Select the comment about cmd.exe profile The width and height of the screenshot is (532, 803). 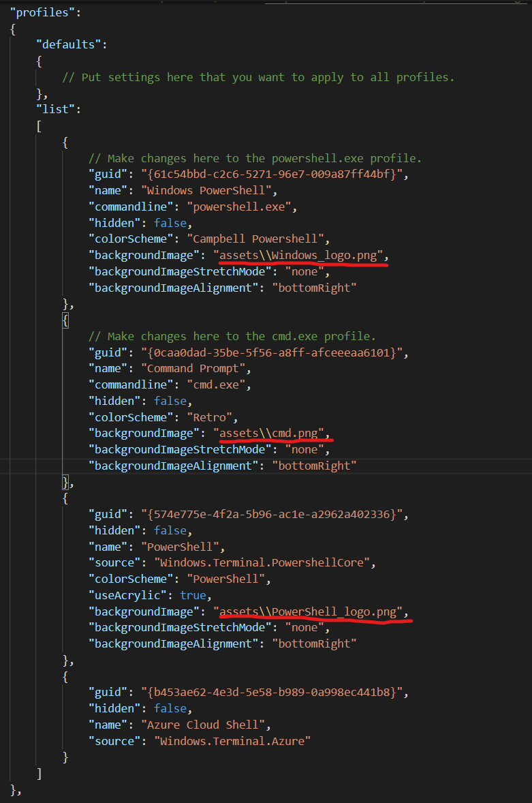pos(232,337)
